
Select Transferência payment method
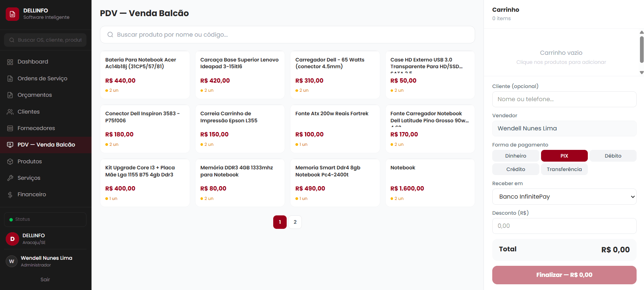point(564,169)
